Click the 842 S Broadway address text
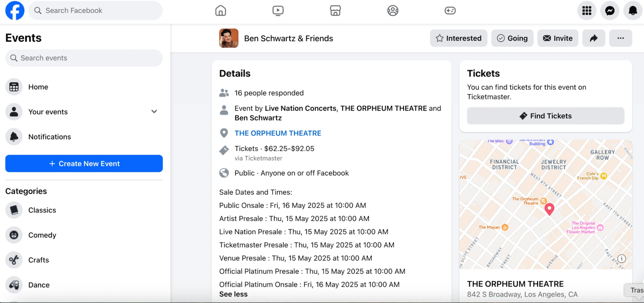The width and height of the screenshot is (644, 303). coord(522,294)
